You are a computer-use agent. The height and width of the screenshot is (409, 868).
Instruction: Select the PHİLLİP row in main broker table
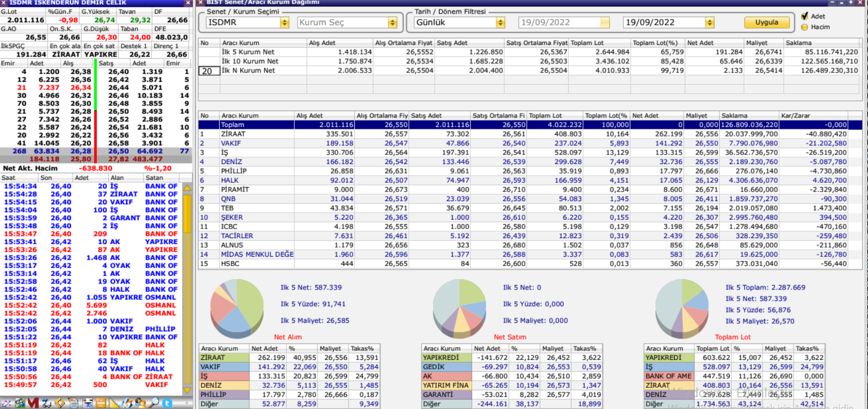pos(530,171)
